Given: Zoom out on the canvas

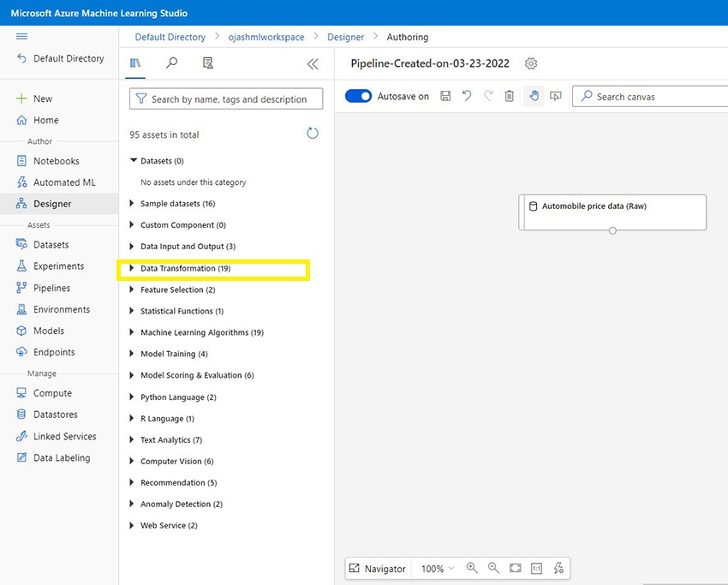Looking at the screenshot, I should tap(493, 568).
